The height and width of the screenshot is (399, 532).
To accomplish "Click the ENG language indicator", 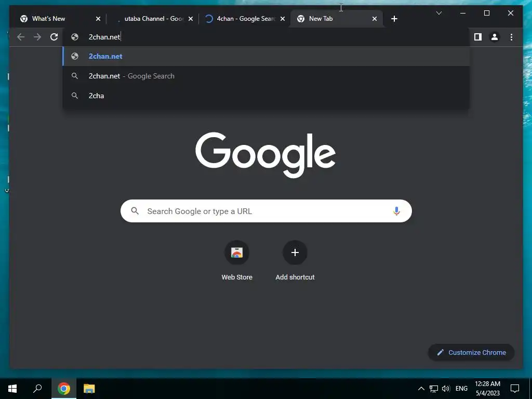I will (461, 389).
